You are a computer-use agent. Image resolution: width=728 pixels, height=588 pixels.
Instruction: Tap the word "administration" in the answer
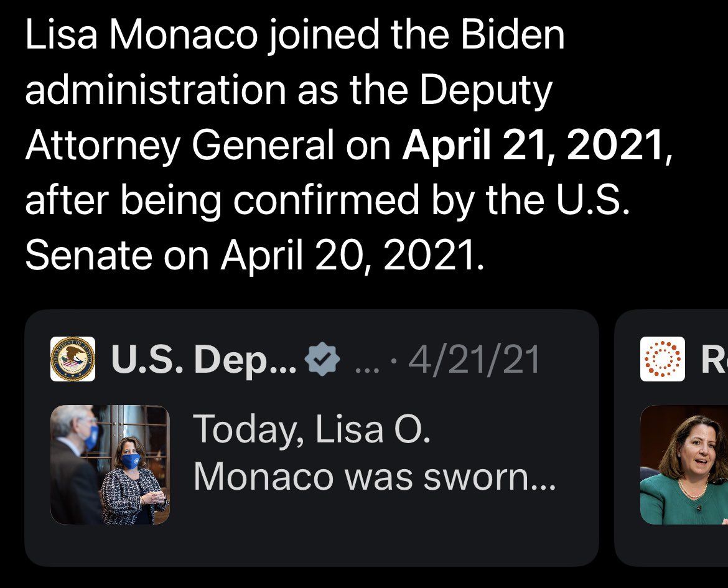156,90
